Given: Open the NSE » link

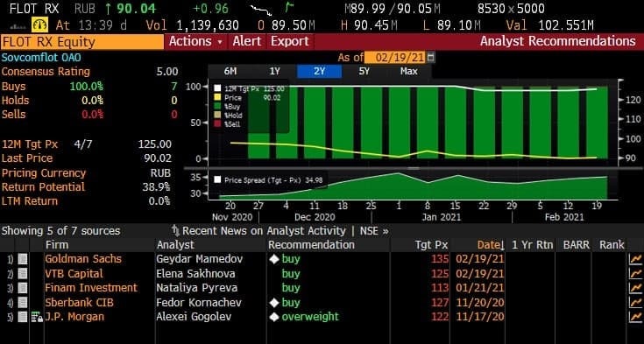Looking at the screenshot, I should click(374, 231).
